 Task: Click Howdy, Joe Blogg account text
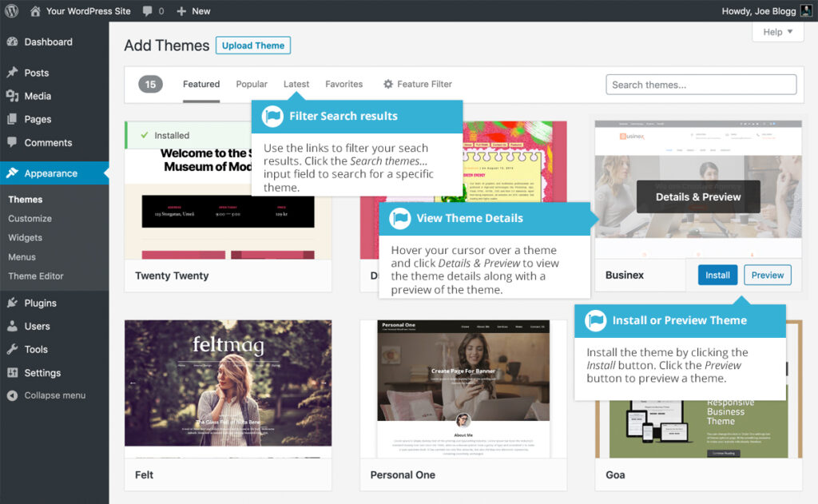759,11
